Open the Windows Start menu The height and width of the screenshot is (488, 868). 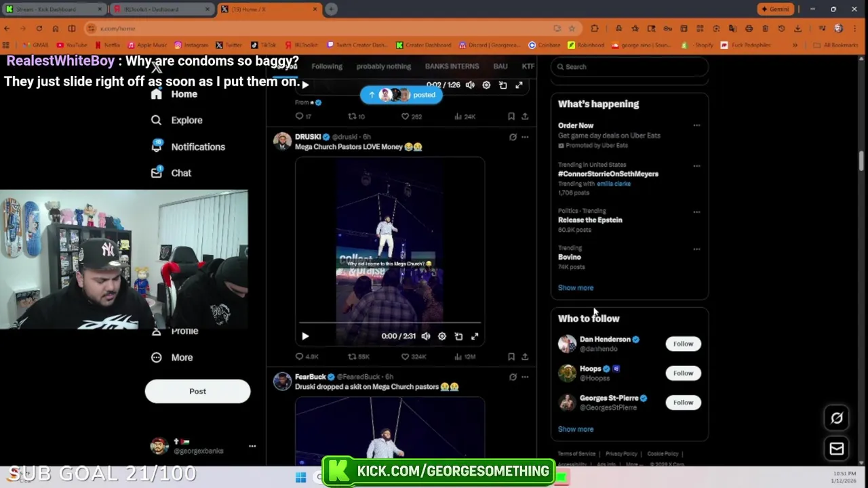(300, 477)
